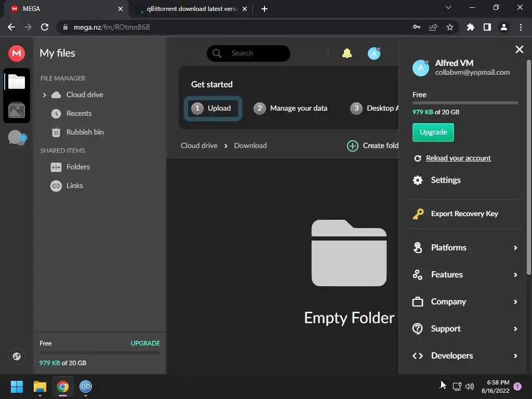This screenshot has width=532, height=399.
Task: Click the taskbar volume icon
Action: (470, 387)
